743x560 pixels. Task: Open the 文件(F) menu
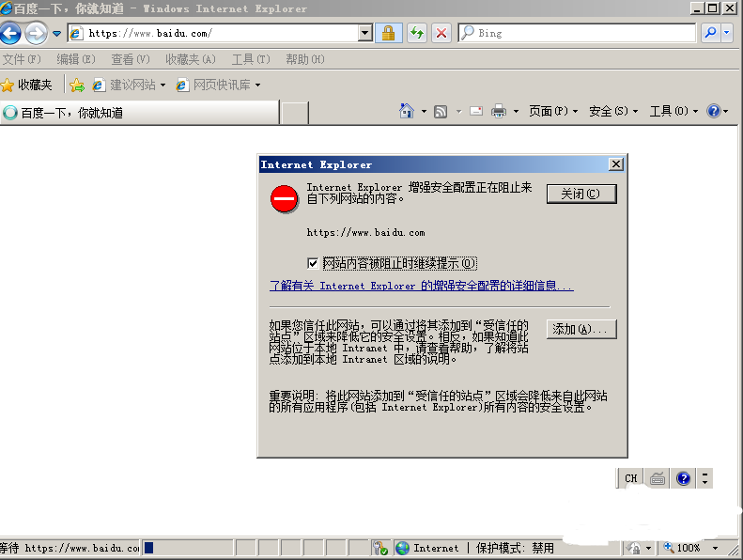tap(22, 59)
